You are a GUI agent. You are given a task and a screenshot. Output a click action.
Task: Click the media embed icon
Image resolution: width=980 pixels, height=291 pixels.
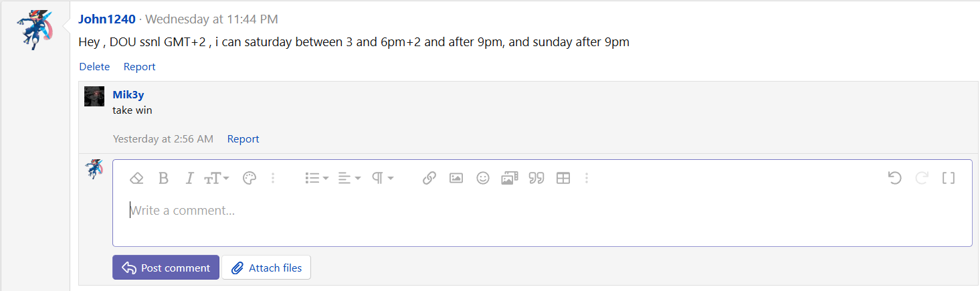[510, 178]
